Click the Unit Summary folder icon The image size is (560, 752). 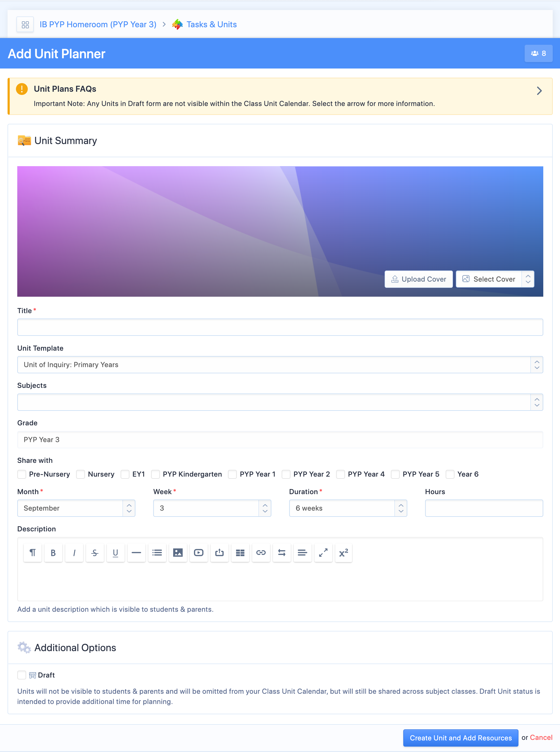pos(24,140)
